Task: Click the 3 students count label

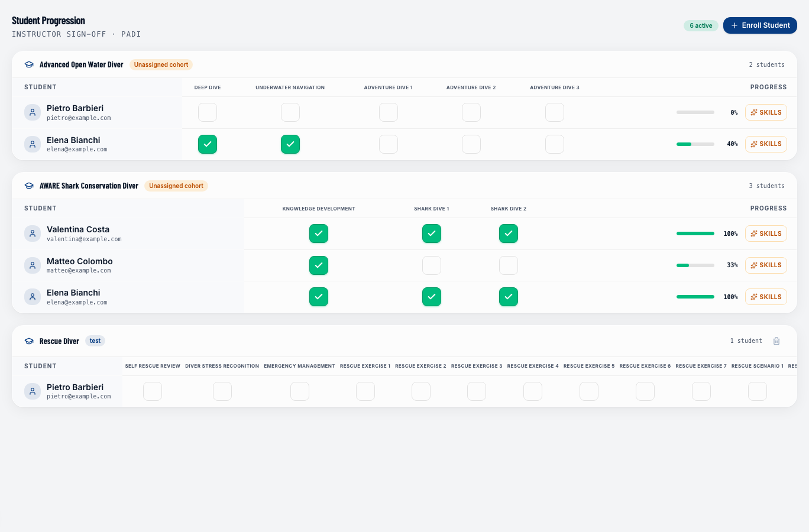Action: click(x=766, y=186)
